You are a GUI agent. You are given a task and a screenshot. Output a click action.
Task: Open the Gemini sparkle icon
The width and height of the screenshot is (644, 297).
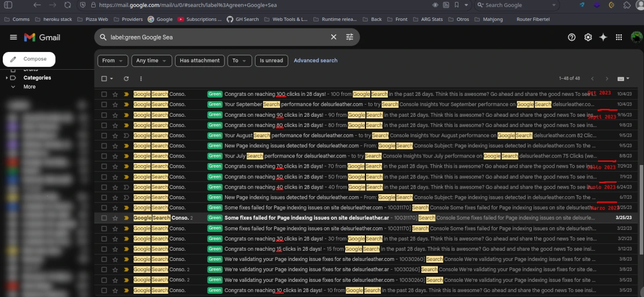point(603,38)
